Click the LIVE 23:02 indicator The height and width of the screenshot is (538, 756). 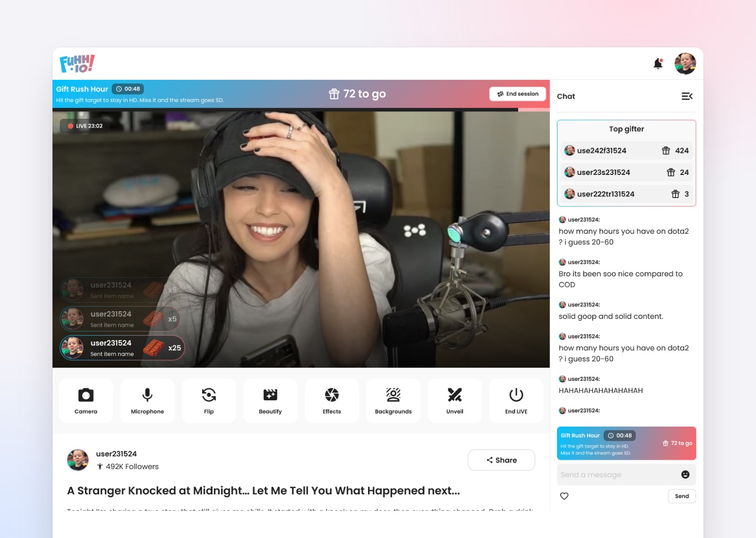coord(85,126)
